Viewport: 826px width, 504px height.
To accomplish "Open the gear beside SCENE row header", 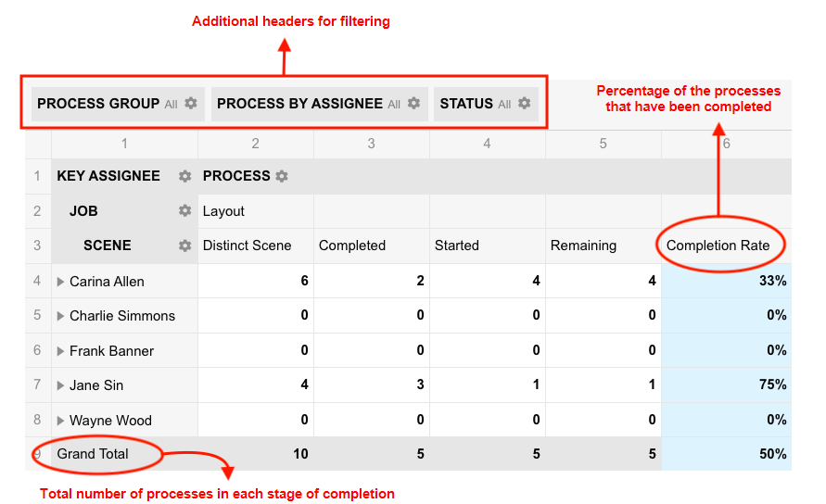I will (x=184, y=246).
